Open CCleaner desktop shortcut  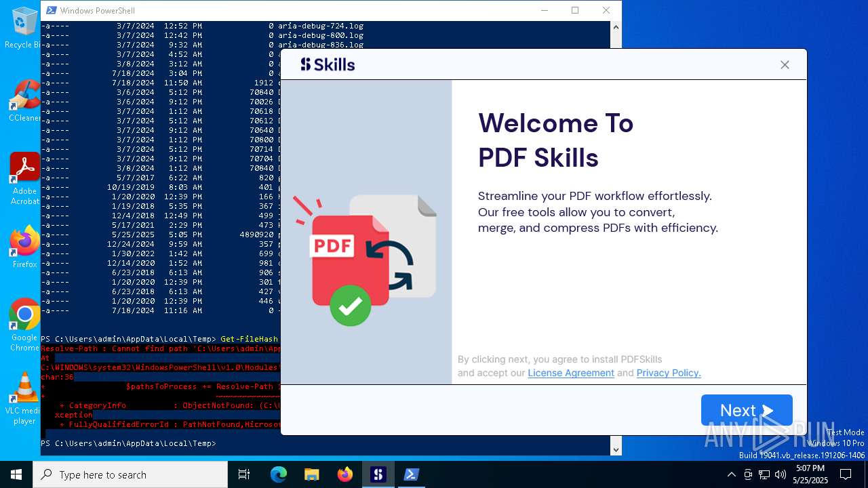(24, 102)
